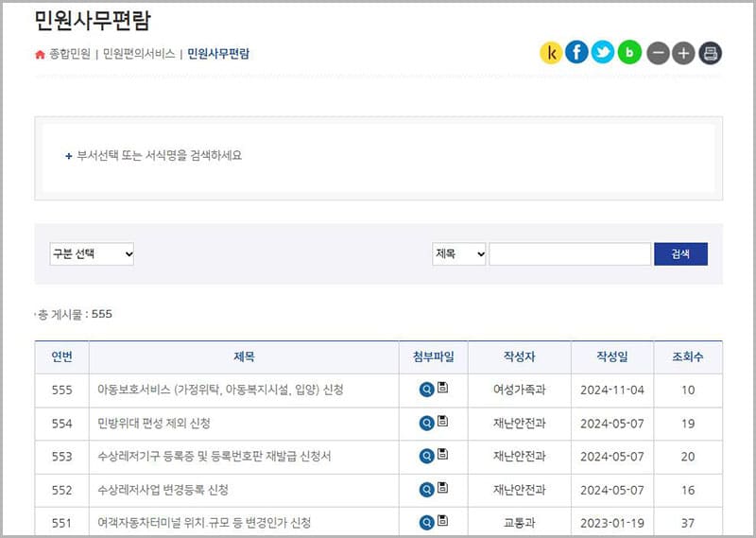Open the 구분 선택 dropdown
Screen dimensions: 756x538
click(92, 253)
